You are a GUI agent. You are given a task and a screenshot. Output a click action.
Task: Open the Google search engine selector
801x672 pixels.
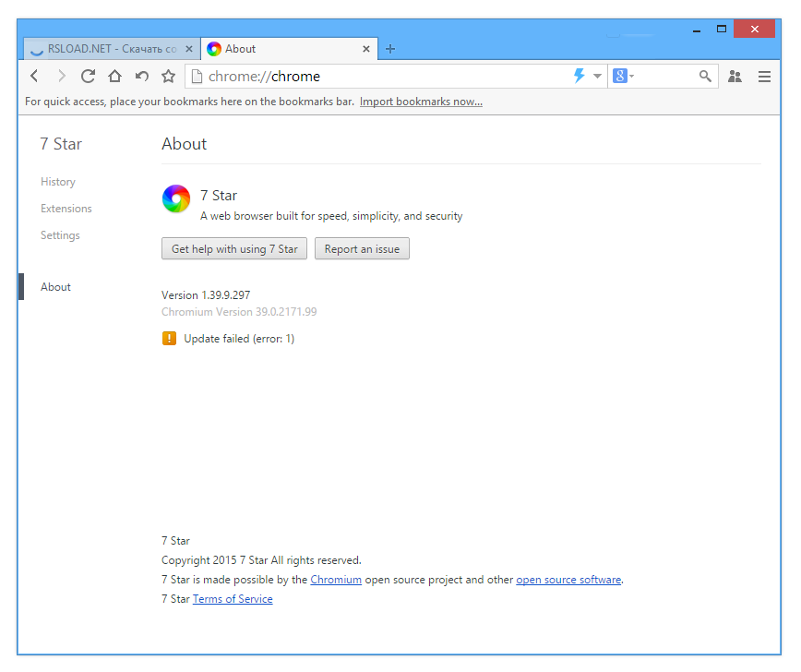[623, 76]
